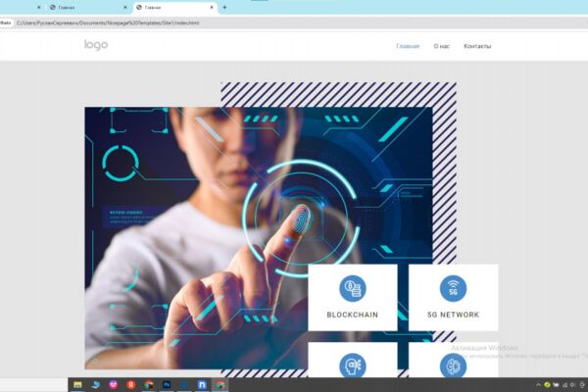The height and width of the screenshot is (392, 588).
Task: Select the brain circuit icon card
Action: point(453,360)
